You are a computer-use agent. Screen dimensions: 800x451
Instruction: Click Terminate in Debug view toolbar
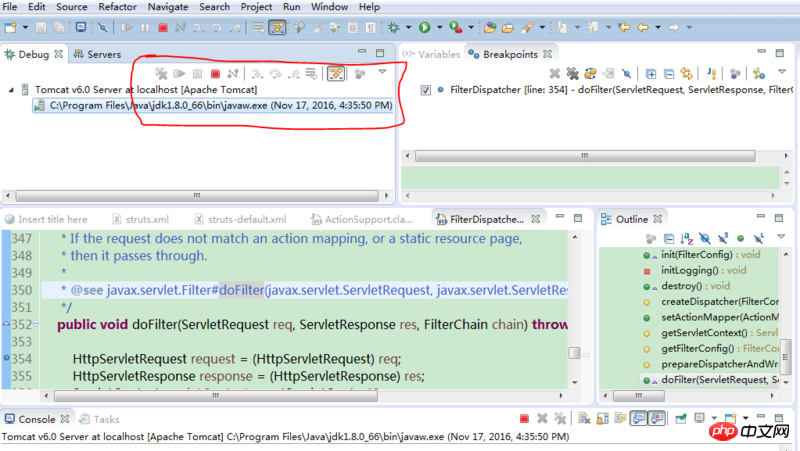[215, 74]
